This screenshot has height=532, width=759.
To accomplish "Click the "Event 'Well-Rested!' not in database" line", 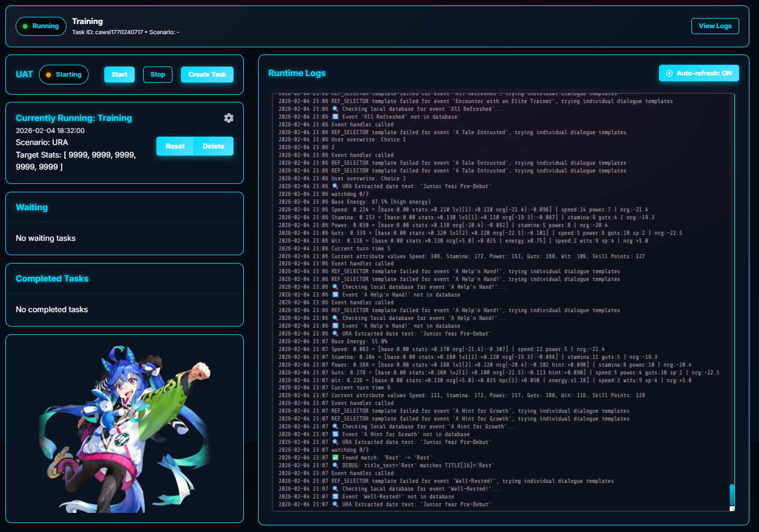I will coord(366,497).
